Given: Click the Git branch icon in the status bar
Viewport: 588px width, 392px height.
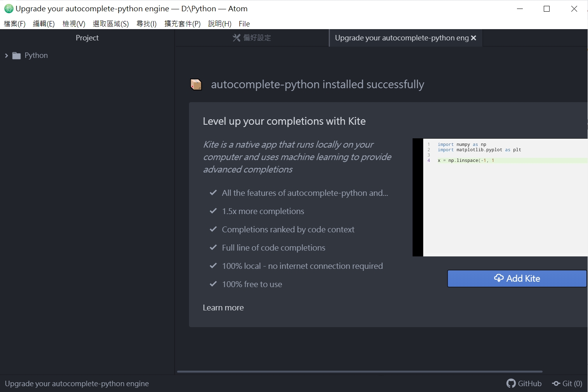Looking at the screenshot, I should (x=557, y=383).
